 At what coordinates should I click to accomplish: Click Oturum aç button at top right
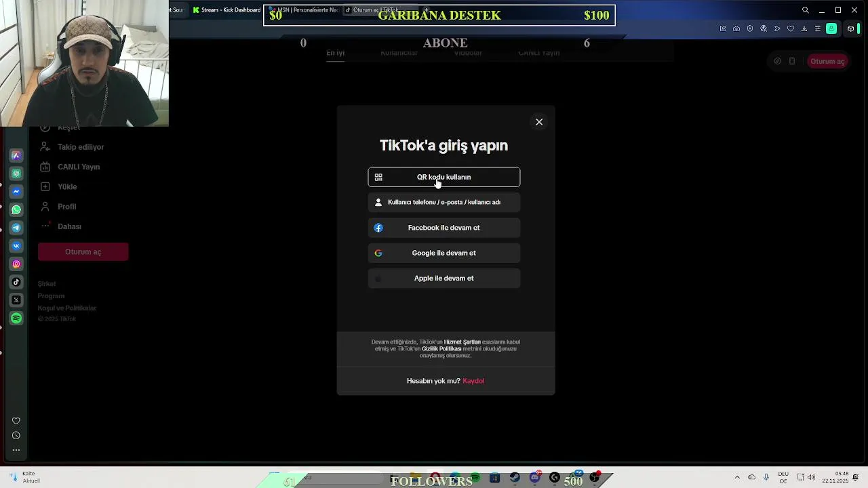827,61
